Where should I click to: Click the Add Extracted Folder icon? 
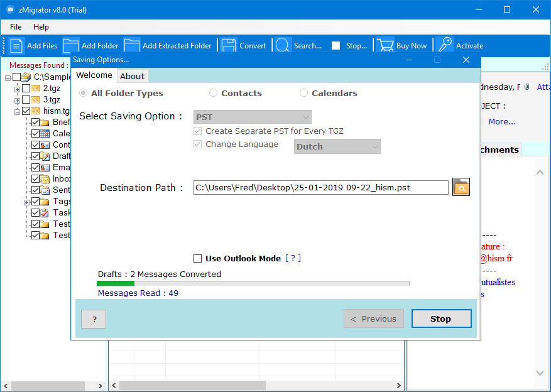coord(132,45)
